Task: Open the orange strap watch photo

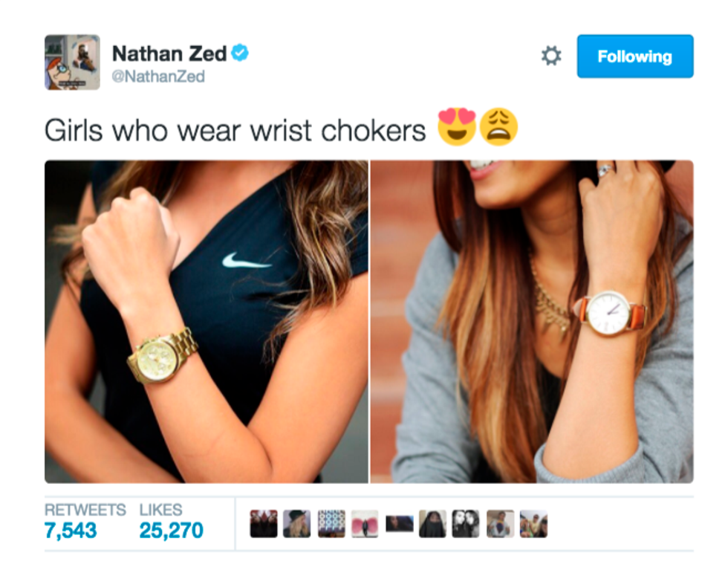Action: tap(532, 322)
